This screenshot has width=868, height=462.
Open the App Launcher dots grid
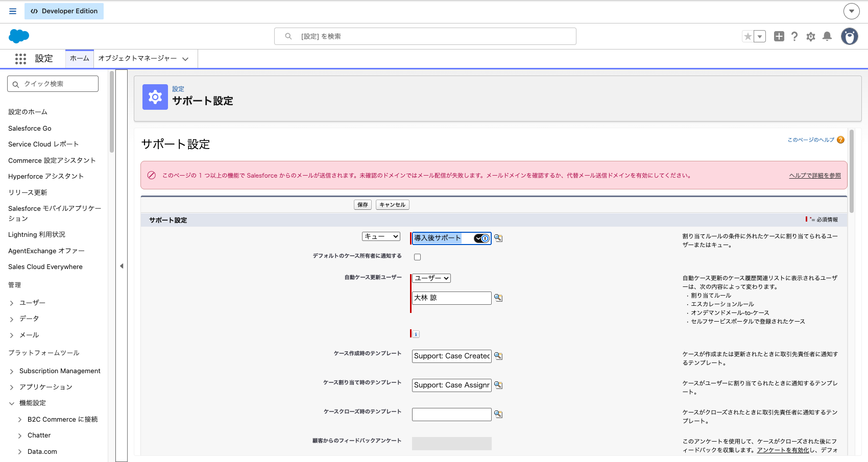[x=20, y=59]
